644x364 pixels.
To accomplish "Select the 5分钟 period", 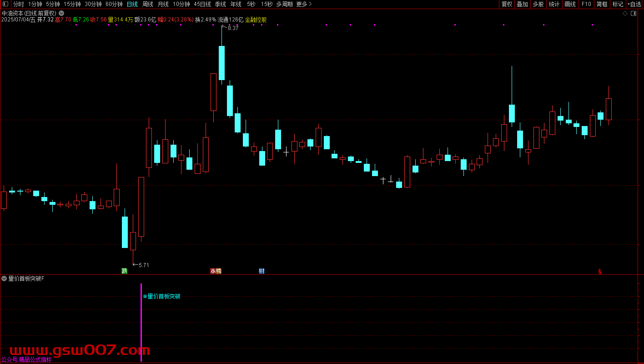I will click(53, 4).
